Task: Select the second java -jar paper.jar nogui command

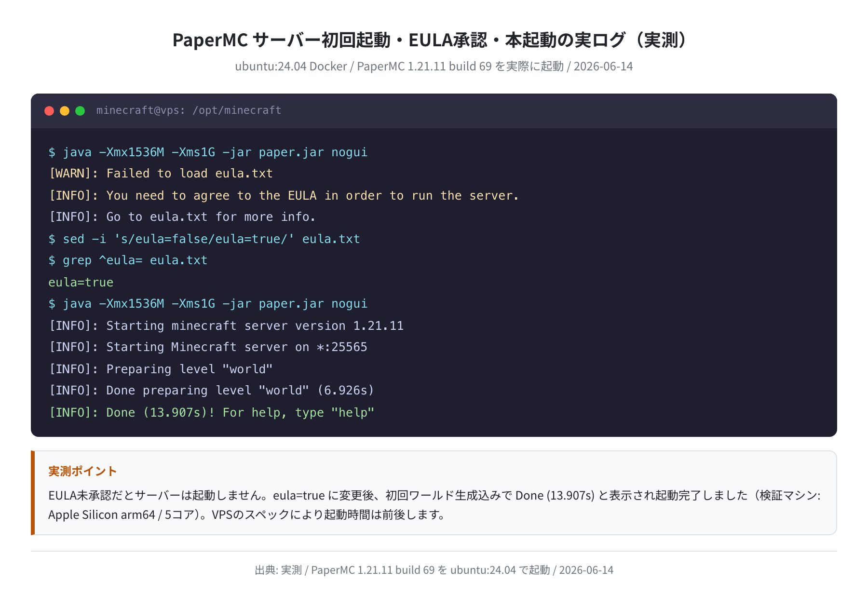Action: [208, 304]
